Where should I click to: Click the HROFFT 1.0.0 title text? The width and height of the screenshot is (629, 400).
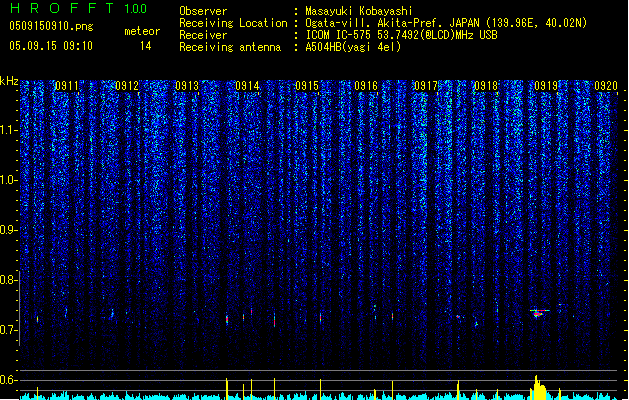coord(79,8)
